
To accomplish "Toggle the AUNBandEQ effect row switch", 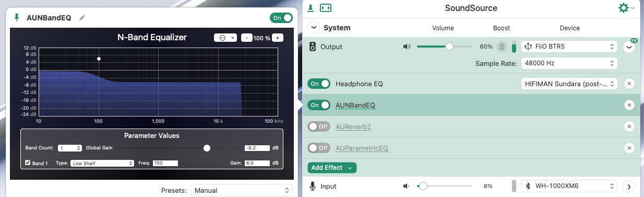I will pyautogui.click(x=319, y=105).
